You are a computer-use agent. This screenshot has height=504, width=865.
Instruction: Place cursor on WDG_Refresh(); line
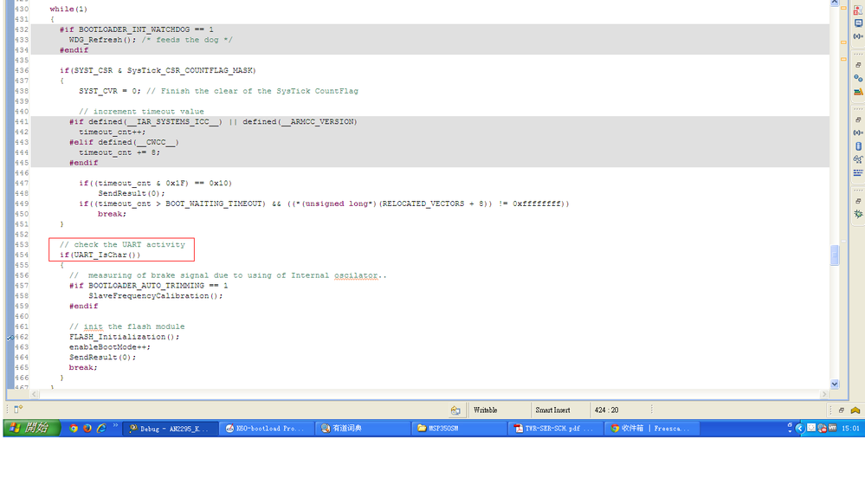click(x=151, y=40)
